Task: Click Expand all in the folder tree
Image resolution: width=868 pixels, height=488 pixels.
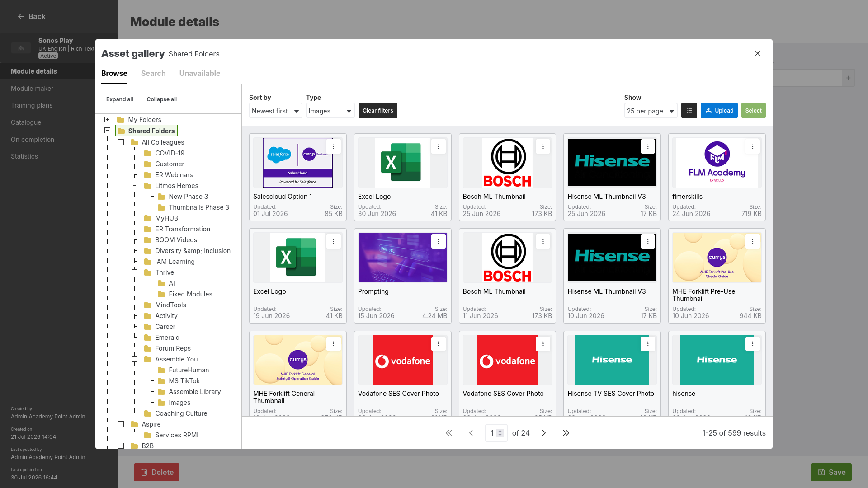Action: pos(120,99)
